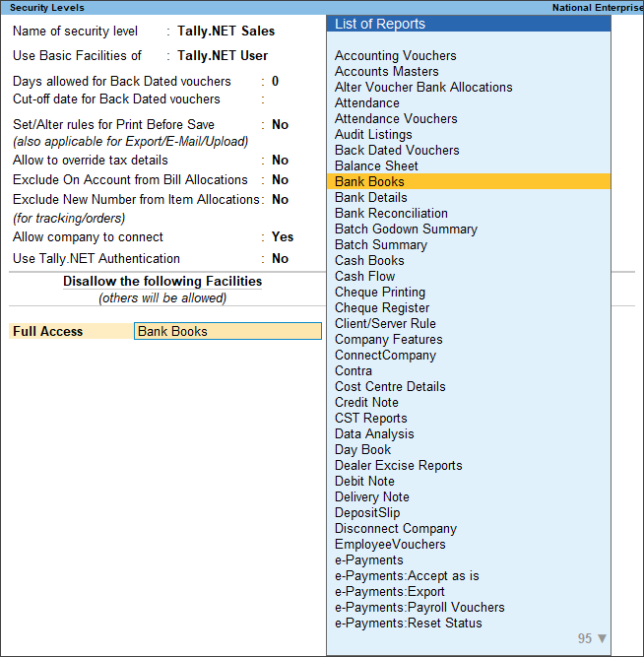Edit Days allowed for Back Dated vouchers value
This screenshot has height=657, width=644.
[x=276, y=82]
